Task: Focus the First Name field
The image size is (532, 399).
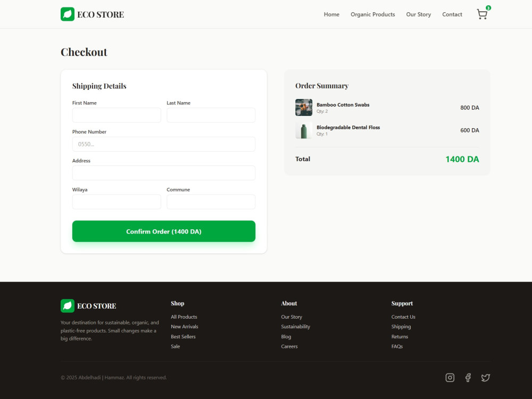Action: [117, 115]
